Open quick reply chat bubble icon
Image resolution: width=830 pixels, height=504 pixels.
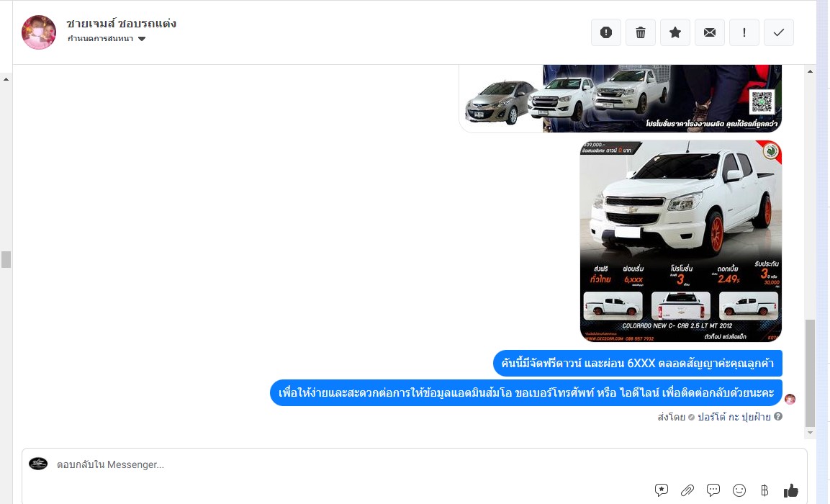713,490
